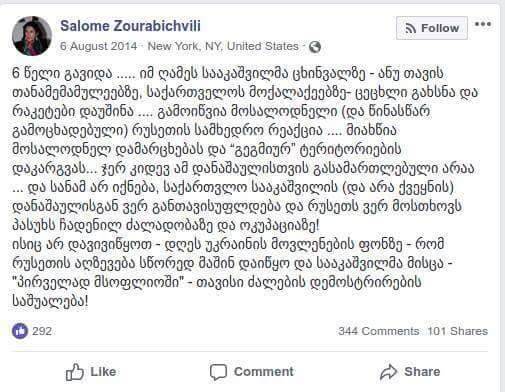Open the New York, NY location link

pyautogui.click(x=223, y=46)
